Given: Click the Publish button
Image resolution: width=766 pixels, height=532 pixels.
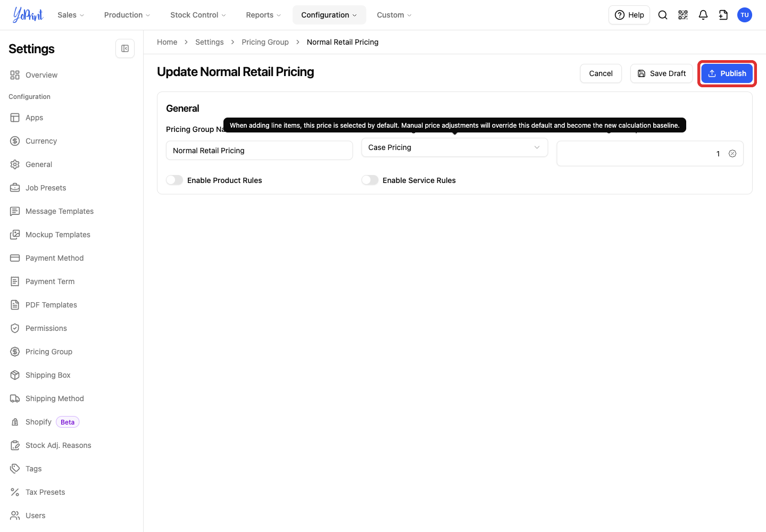Looking at the screenshot, I should tap(727, 73).
